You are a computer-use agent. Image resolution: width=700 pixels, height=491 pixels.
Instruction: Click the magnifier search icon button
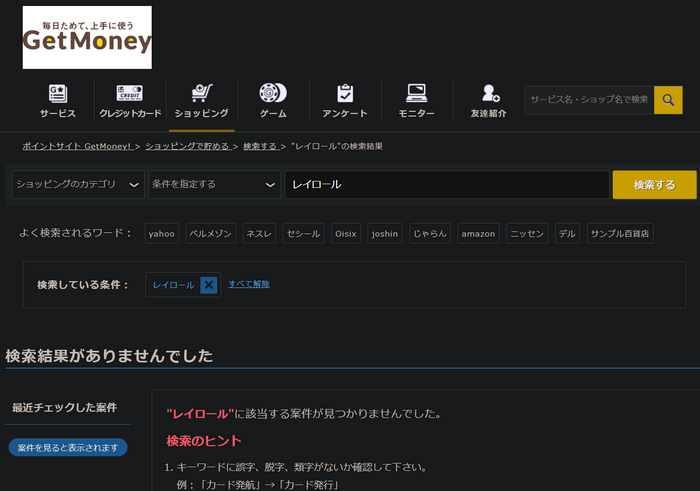tap(668, 100)
